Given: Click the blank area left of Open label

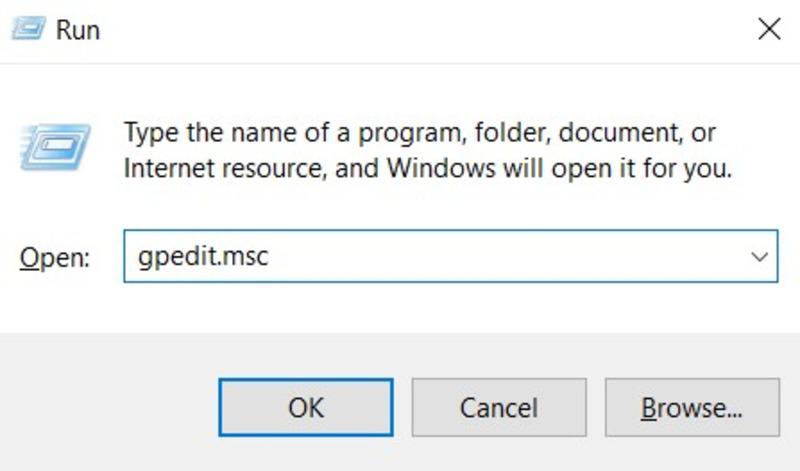Looking at the screenshot, I should (10, 258).
